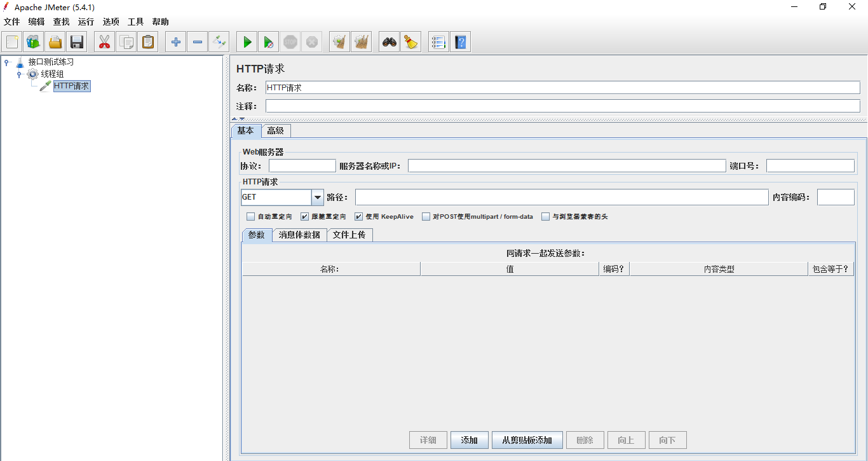Click the 内容编码 encoding field
Screen dimensions: 868x461
[836, 197]
